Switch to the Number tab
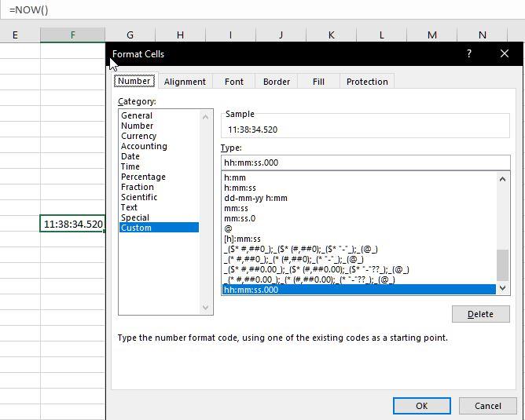This screenshot has height=420, width=525. tap(134, 82)
